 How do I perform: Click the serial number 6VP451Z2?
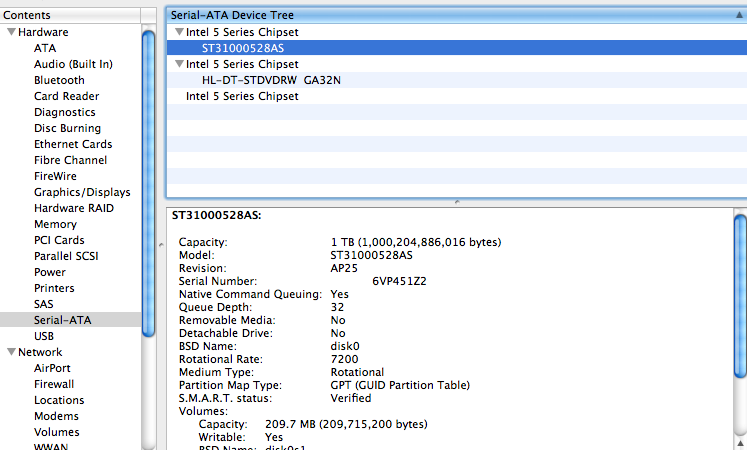pyautogui.click(x=399, y=281)
